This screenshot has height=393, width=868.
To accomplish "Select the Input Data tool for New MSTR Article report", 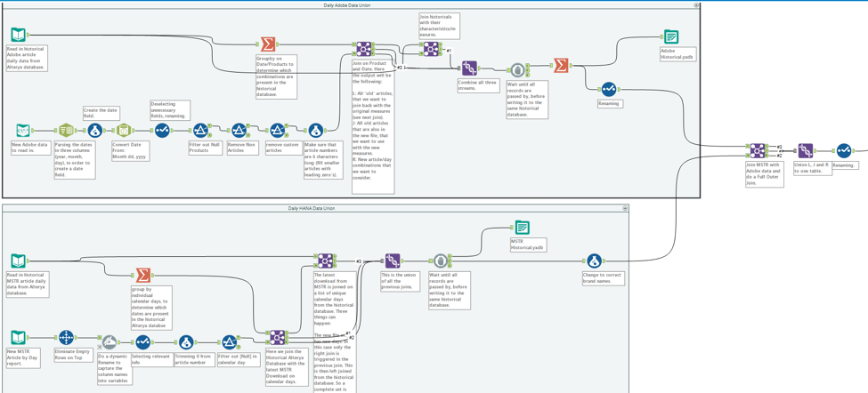I will pos(19,337).
